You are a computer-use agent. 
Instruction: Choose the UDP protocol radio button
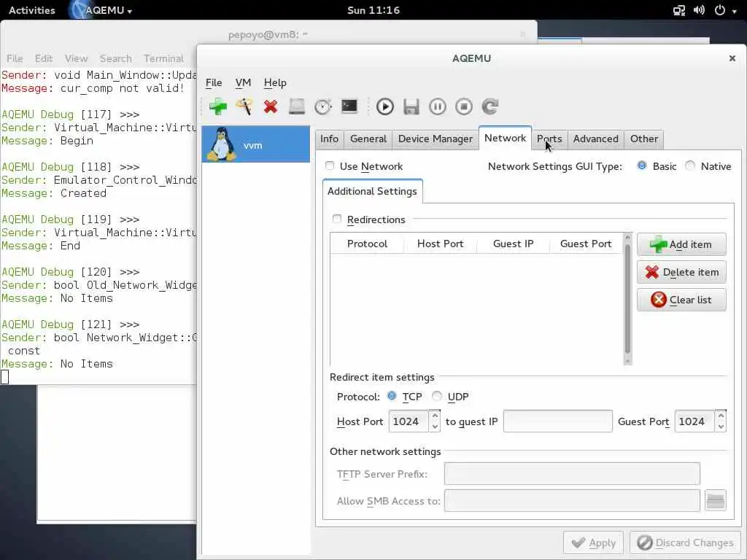[437, 396]
